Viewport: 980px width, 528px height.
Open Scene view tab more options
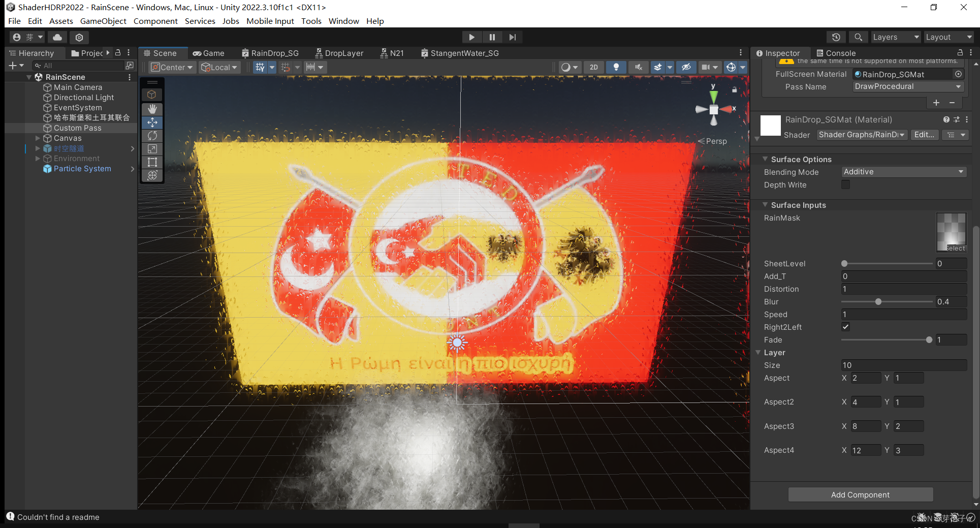[741, 53]
